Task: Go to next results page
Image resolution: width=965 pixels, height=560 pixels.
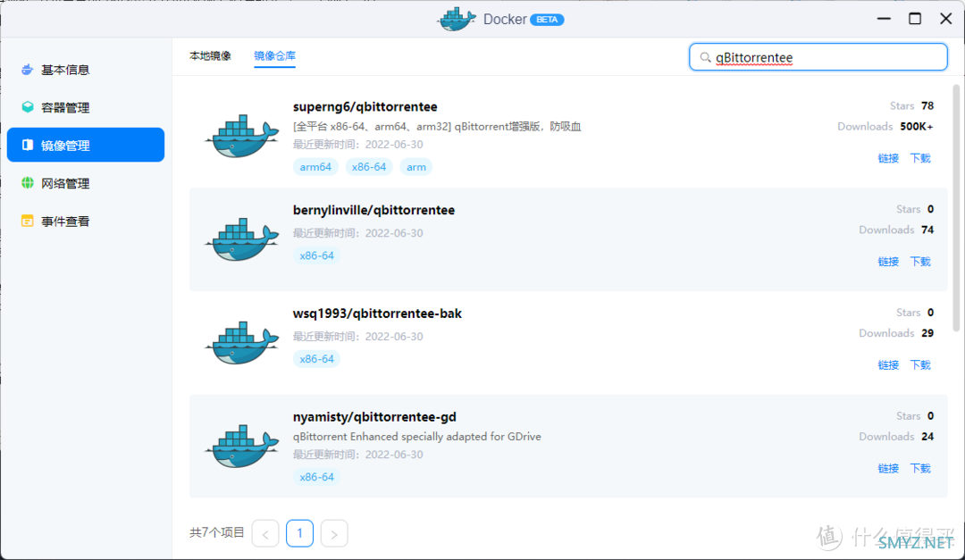Action: 334,533
